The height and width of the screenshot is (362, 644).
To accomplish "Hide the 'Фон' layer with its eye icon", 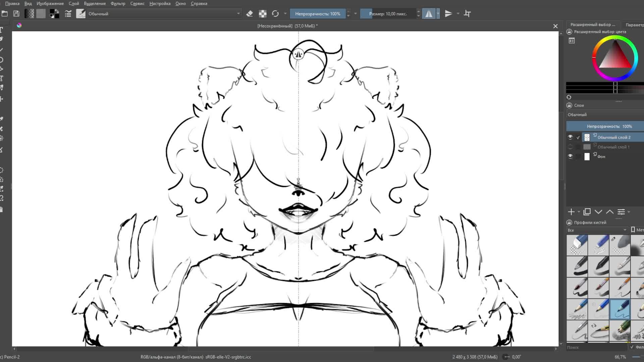I will (x=570, y=157).
